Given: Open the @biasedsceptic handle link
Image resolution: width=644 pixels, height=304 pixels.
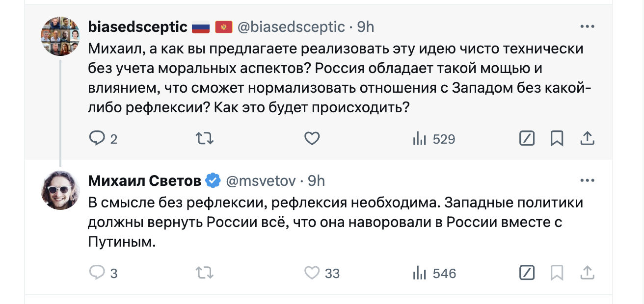Looking at the screenshot, I should point(291,27).
